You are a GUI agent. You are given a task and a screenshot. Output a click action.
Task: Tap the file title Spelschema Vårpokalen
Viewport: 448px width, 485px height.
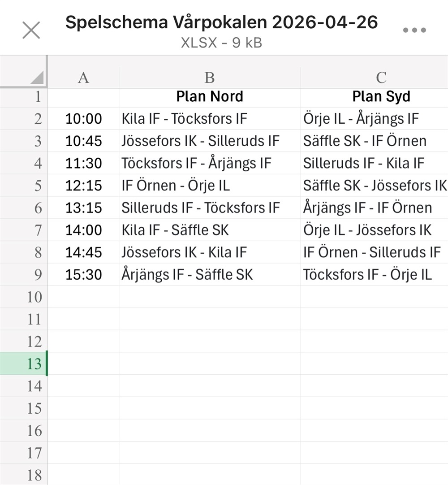[222, 22]
